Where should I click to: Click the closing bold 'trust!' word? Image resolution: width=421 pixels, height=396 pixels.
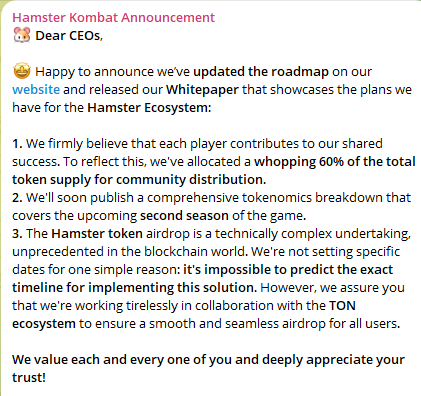pos(29,378)
